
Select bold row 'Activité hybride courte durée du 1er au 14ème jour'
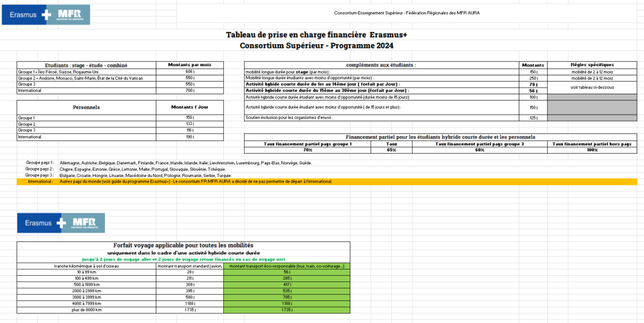tap(381, 84)
